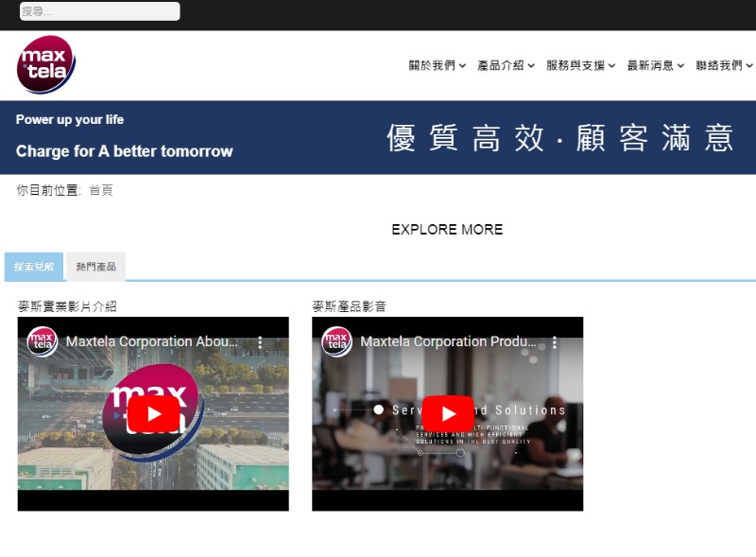Focus the 搜尋 search input field
The image size is (756, 557).
coord(99,11)
